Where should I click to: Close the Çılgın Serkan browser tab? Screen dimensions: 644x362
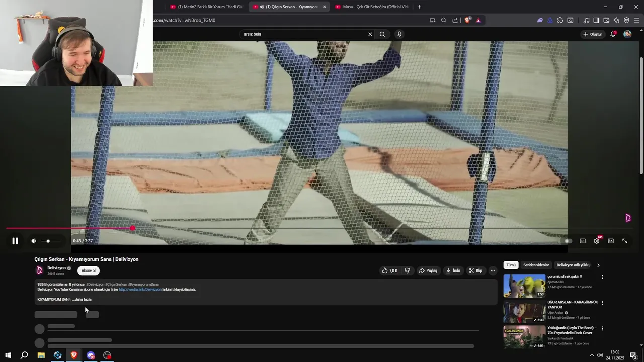(324, 7)
